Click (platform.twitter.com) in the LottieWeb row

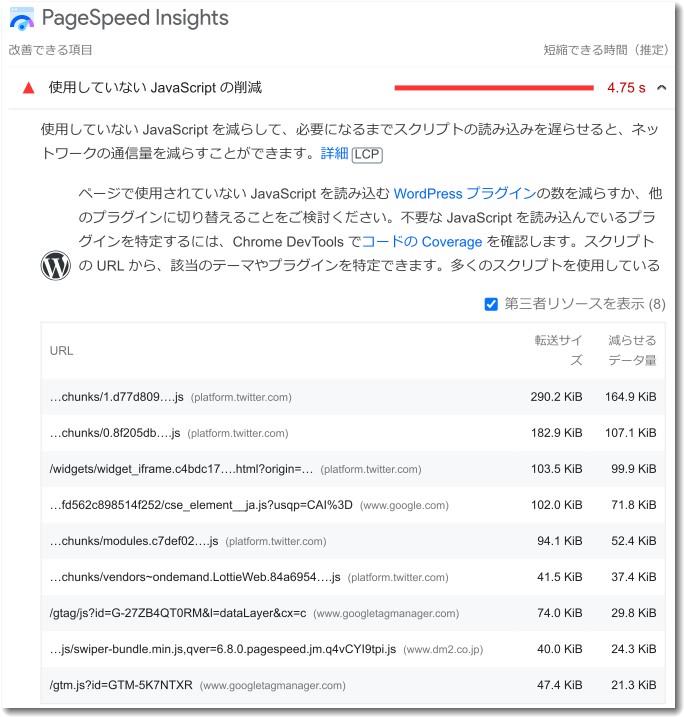click(x=398, y=578)
